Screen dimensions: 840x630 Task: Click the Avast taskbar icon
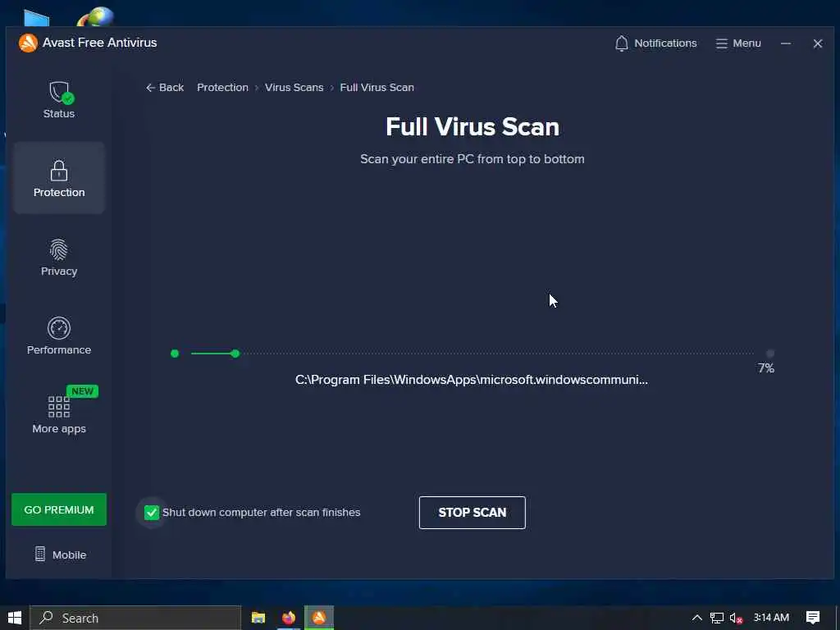tap(319, 618)
